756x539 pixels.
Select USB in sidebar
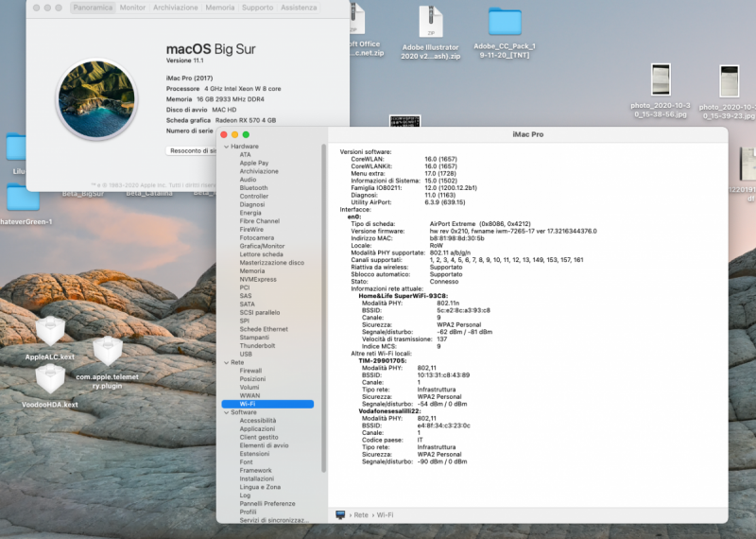246,355
